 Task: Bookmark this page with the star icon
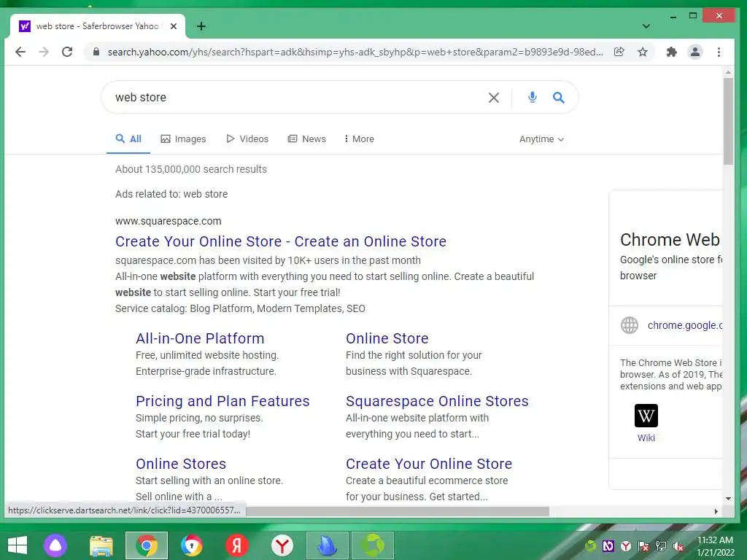tap(643, 52)
